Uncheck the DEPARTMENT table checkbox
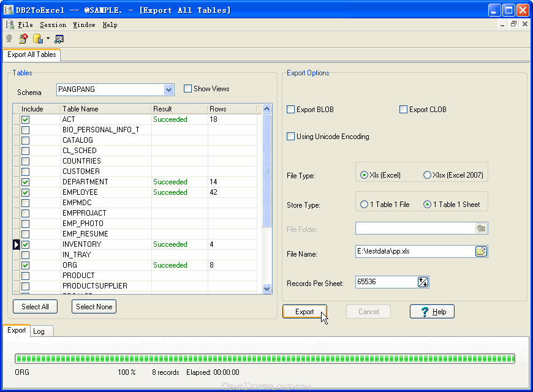The width and height of the screenshot is (533, 392). click(26, 183)
